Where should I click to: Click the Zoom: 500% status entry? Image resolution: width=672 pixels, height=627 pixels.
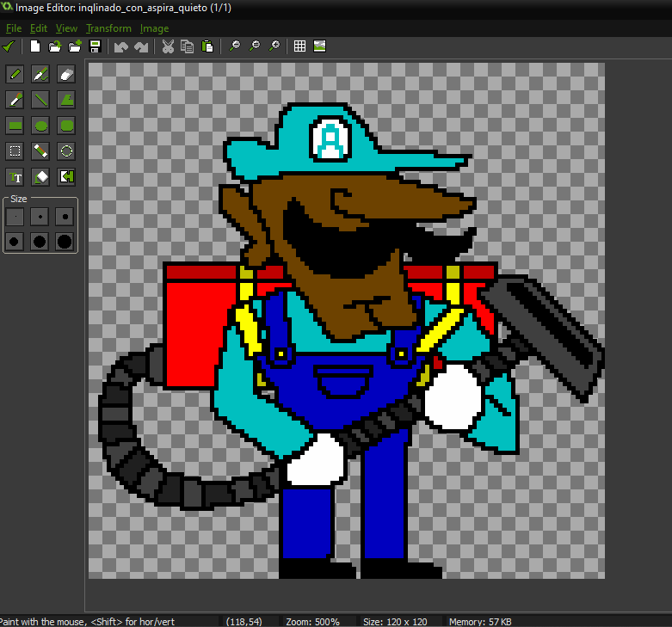pos(313,622)
